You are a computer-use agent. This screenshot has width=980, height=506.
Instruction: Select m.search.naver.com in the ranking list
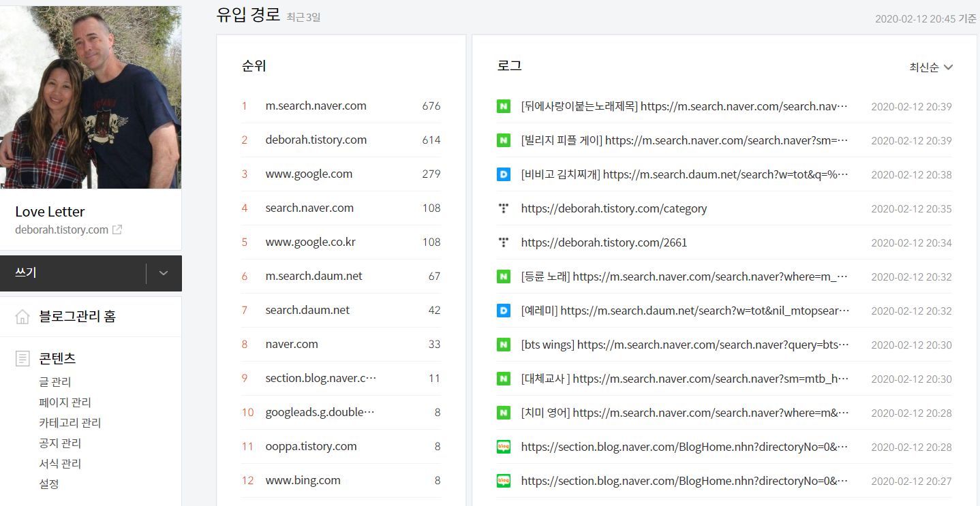pyautogui.click(x=316, y=106)
